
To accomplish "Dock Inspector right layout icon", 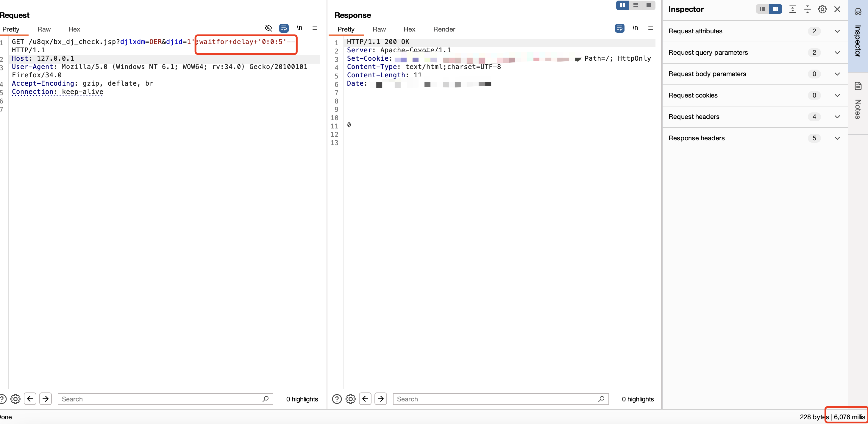I will coord(776,9).
